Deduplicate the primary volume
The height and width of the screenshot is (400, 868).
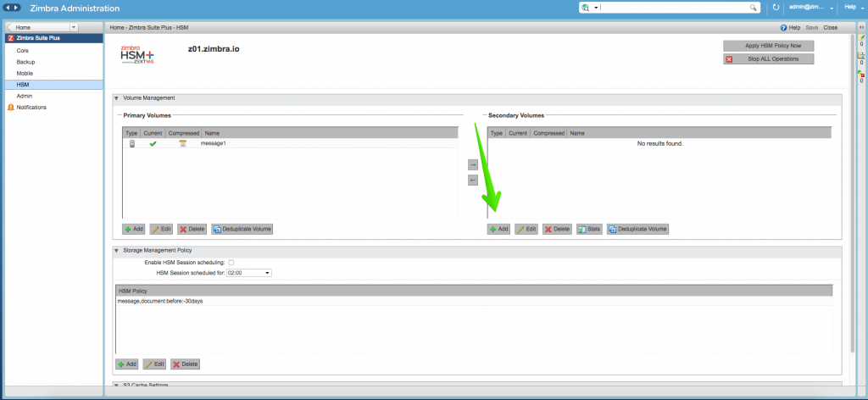pyautogui.click(x=242, y=229)
